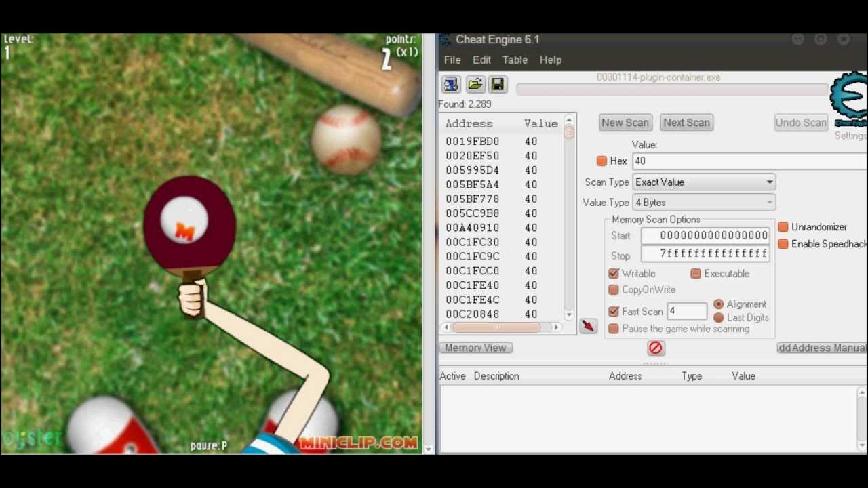This screenshot has width=868, height=488.
Task: Open the Edit menu
Action: pos(481,60)
